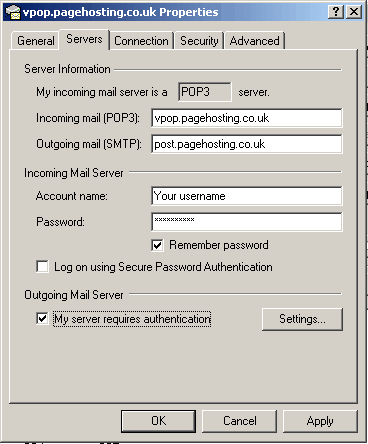
Task: Switch to the General tab
Action: click(36, 41)
